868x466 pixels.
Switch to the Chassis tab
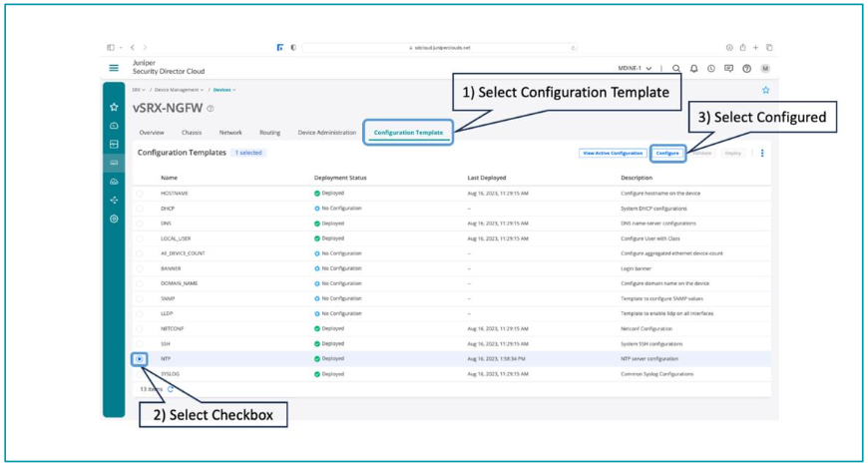192,132
